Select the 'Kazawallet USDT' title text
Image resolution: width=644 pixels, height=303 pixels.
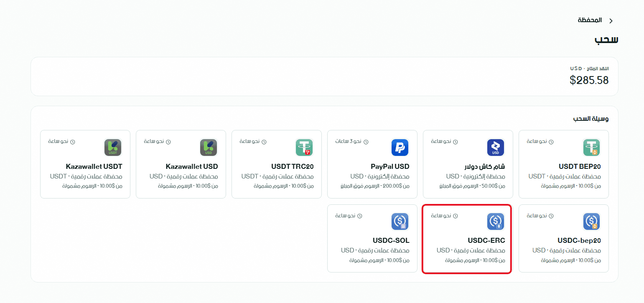pos(94,167)
